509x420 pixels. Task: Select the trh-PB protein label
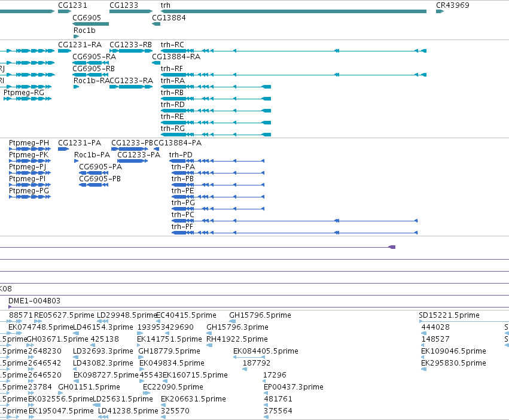click(x=183, y=179)
